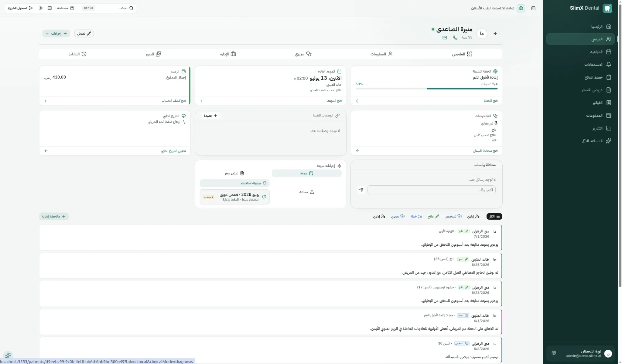Click the treatment plan 50% progress bar
622x364 pixels.
coord(426,89)
